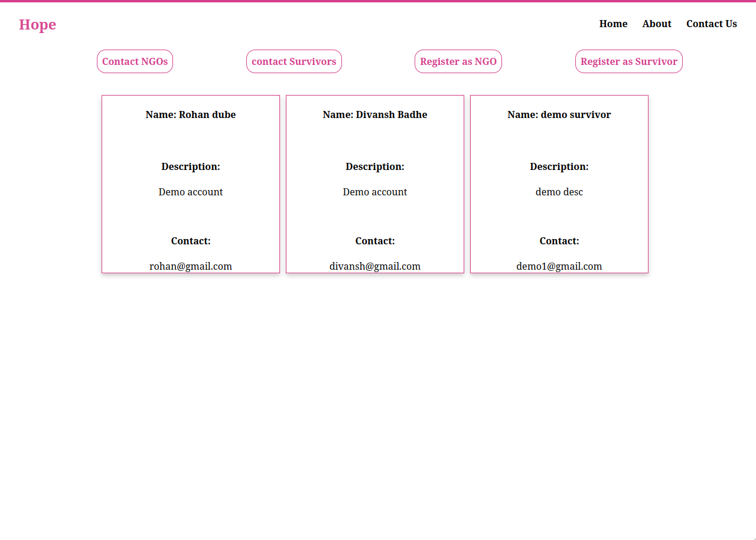Screen dimensions: 756x540
Task: Open Register as NGO form
Action: click(458, 61)
